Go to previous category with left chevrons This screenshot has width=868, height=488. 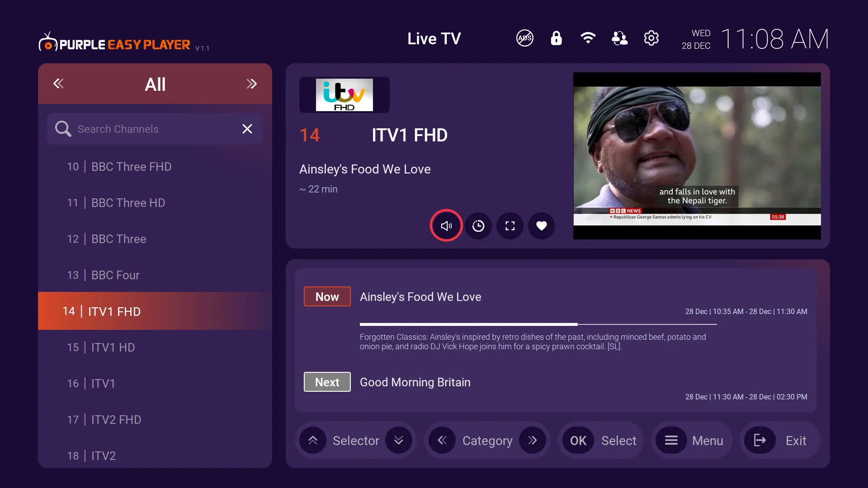click(x=58, y=84)
